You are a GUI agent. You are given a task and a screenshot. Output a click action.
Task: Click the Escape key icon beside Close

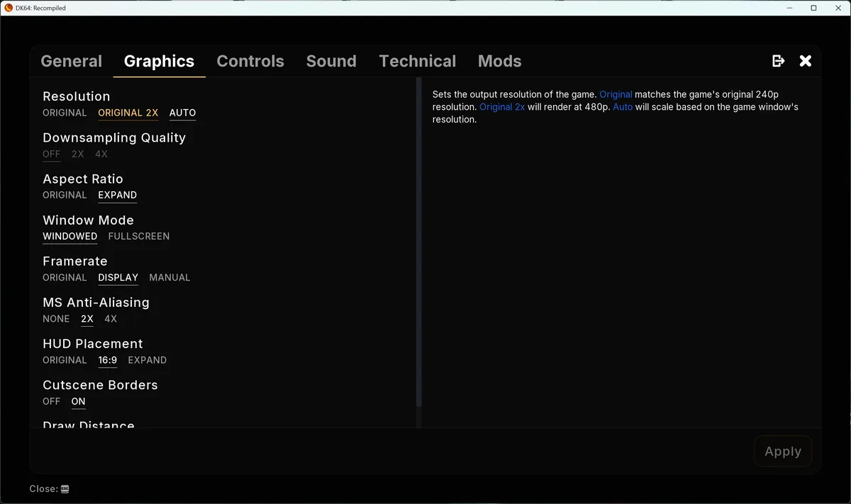click(x=65, y=489)
